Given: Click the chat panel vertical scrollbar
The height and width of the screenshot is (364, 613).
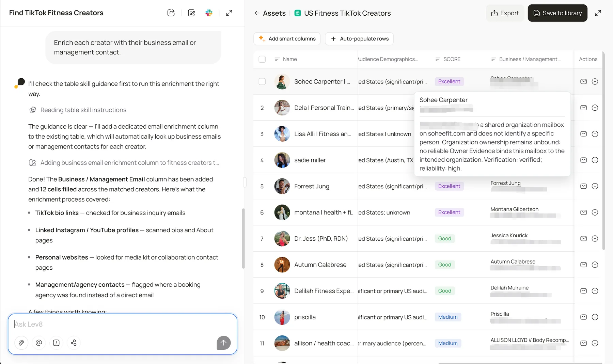Looking at the screenshot, I should 243,238.
